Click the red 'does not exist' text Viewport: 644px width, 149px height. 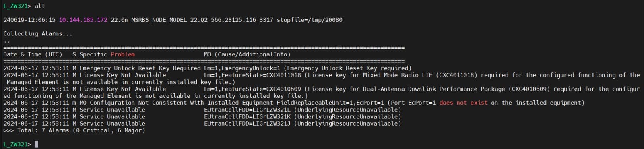[x=463, y=103]
